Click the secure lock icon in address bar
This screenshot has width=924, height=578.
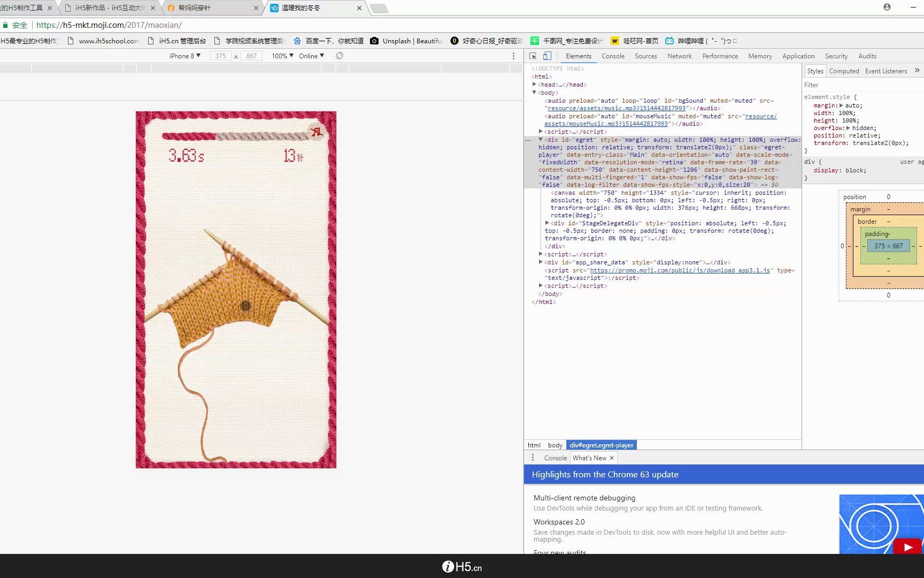coord(5,25)
